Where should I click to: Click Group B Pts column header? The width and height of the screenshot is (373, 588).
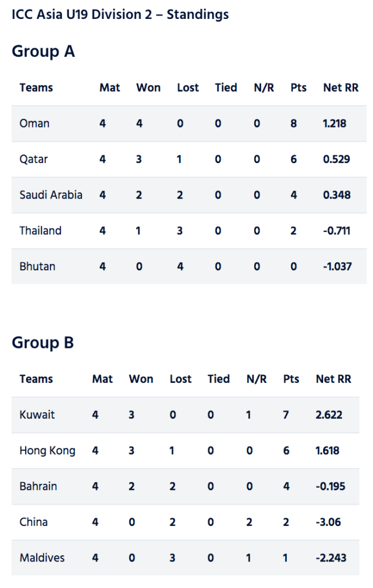pos(291,379)
